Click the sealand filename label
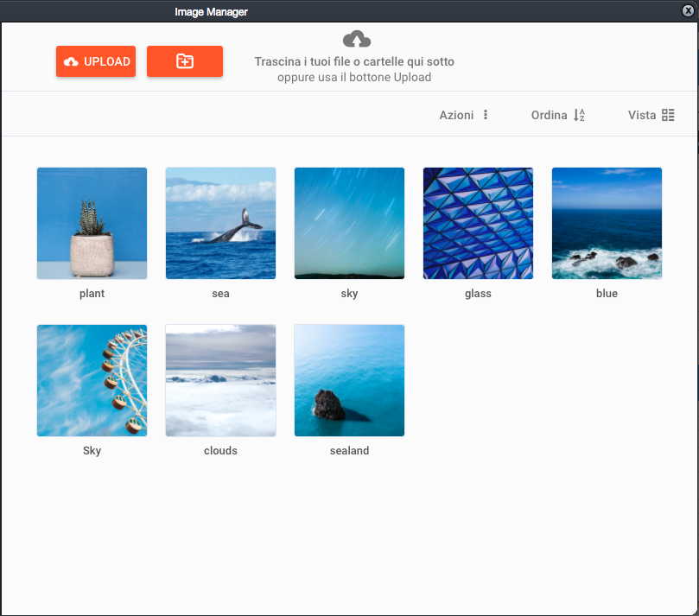699x616 pixels. (x=349, y=450)
